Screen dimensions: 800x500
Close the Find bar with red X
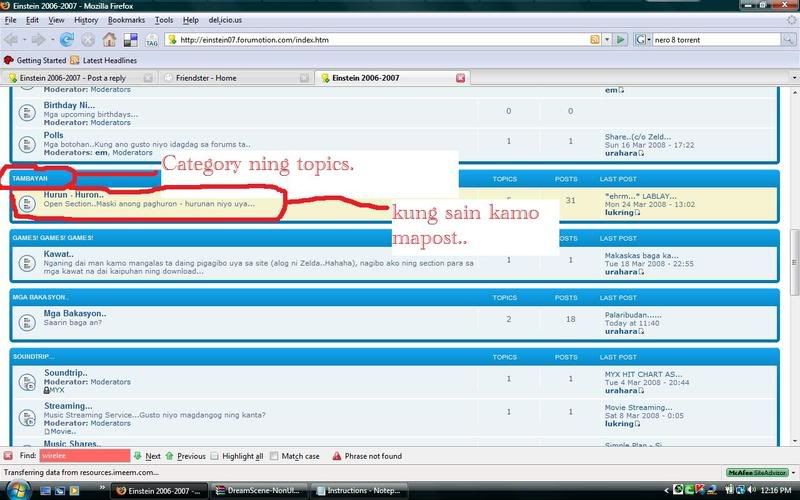click(x=8, y=456)
